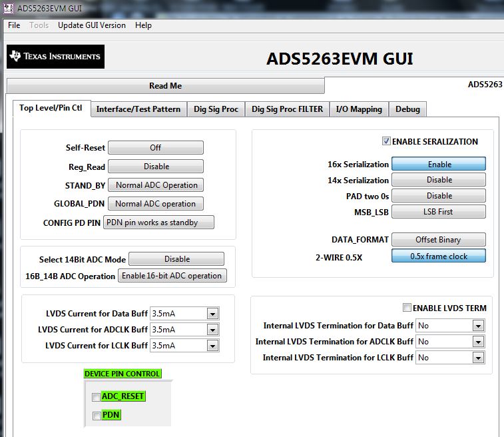This screenshot has width=504, height=437.
Task: Check the ENABLE LVDS TERM checkbox
Action: click(407, 307)
